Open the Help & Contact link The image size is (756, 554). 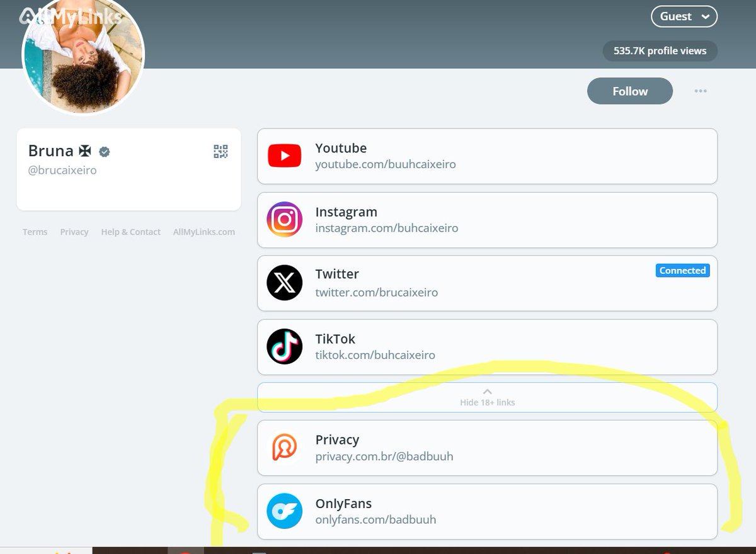tap(130, 232)
